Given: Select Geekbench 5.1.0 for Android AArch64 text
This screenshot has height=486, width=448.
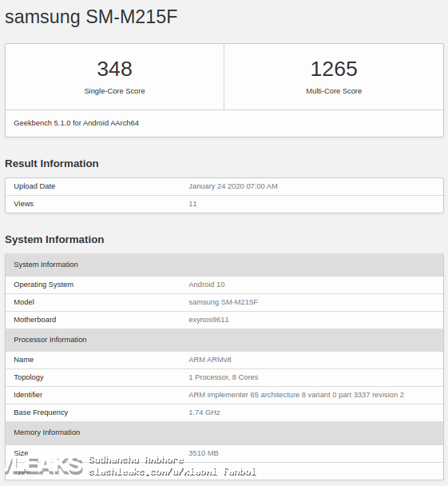Looking at the screenshot, I should click(76, 123).
